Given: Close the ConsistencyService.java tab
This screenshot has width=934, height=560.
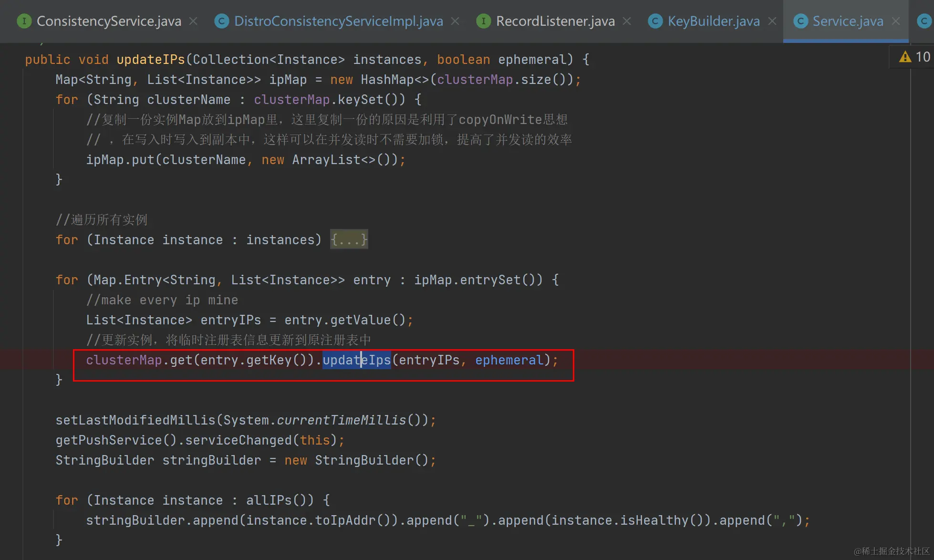Looking at the screenshot, I should (193, 21).
